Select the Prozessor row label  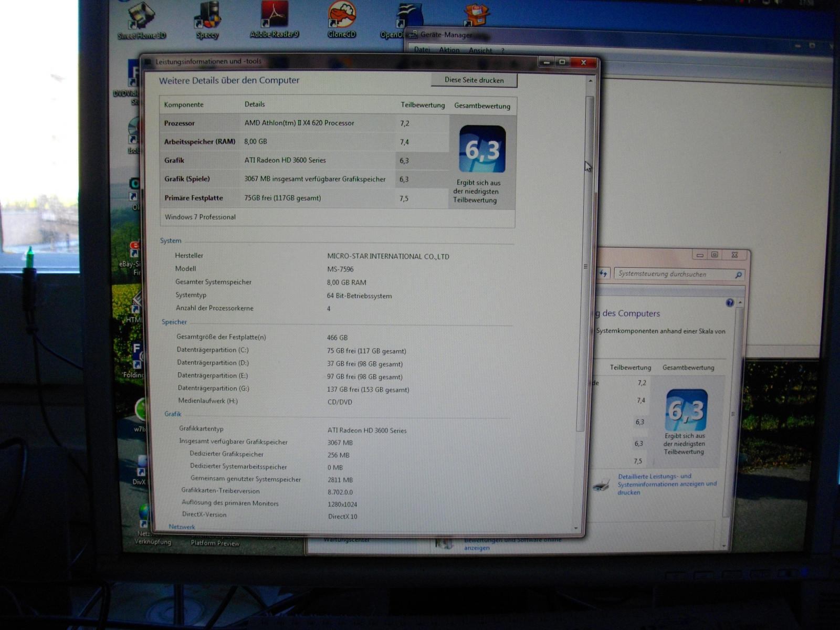(x=179, y=123)
